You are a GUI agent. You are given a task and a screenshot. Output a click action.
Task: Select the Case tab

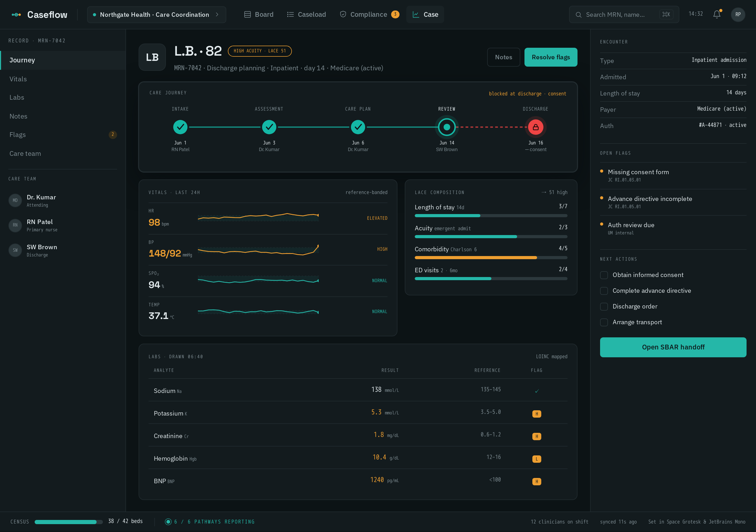[x=425, y=14]
